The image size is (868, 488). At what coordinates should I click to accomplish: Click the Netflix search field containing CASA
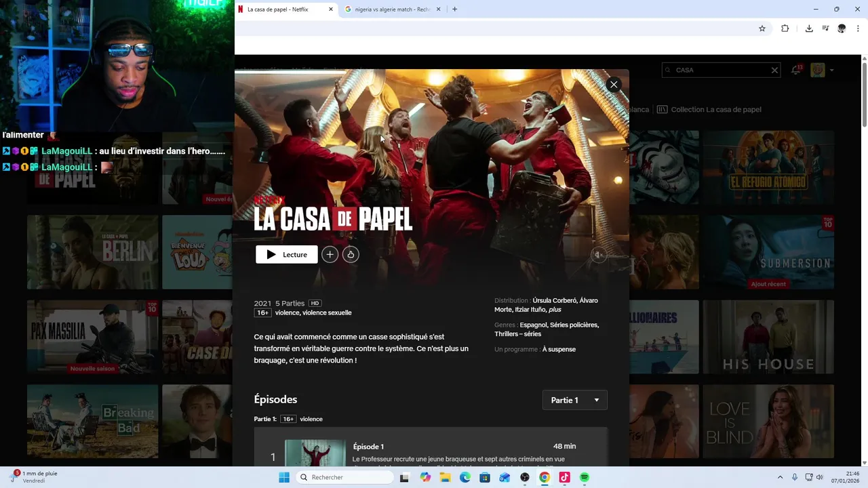pos(721,70)
